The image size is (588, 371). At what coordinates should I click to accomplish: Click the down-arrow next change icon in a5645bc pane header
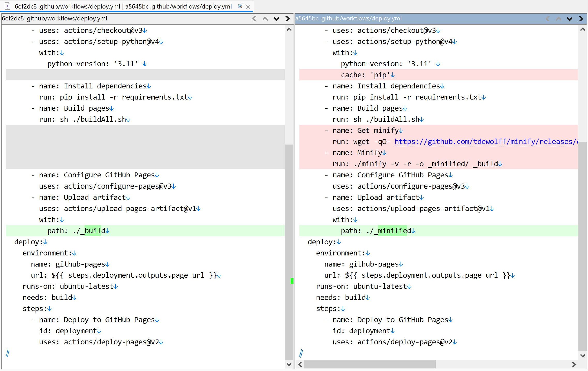pyautogui.click(x=570, y=19)
